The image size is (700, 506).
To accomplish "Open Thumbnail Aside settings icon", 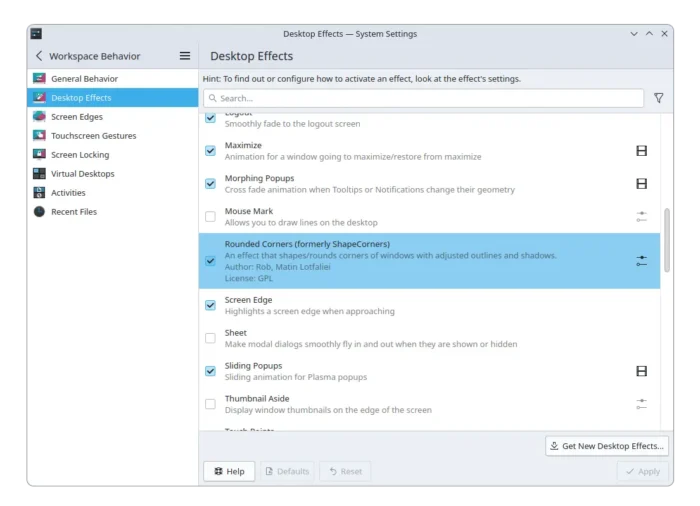I will click(x=641, y=404).
